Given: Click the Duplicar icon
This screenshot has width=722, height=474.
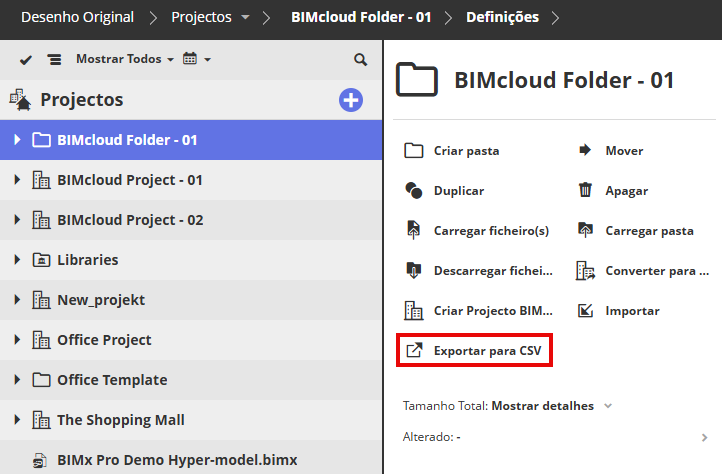Looking at the screenshot, I should click(x=414, y=190).
